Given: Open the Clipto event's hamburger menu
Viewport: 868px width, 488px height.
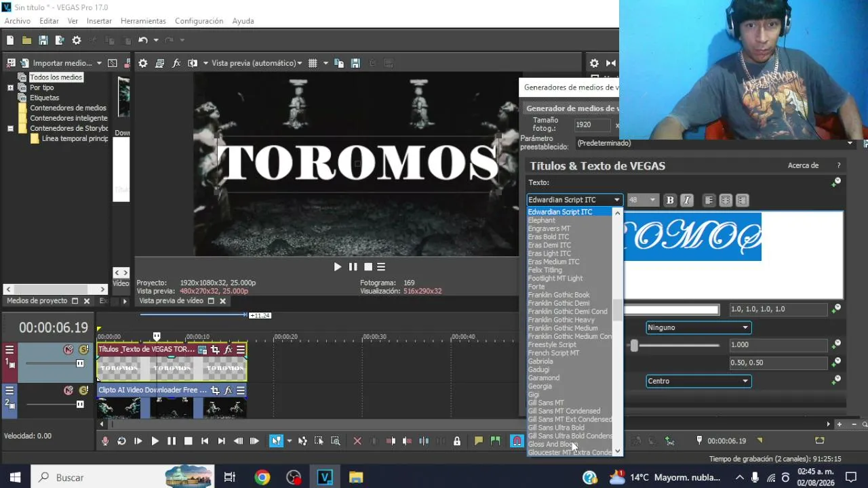Looking at the screenshot, I should pyautogui.click(x=241, y=390).
